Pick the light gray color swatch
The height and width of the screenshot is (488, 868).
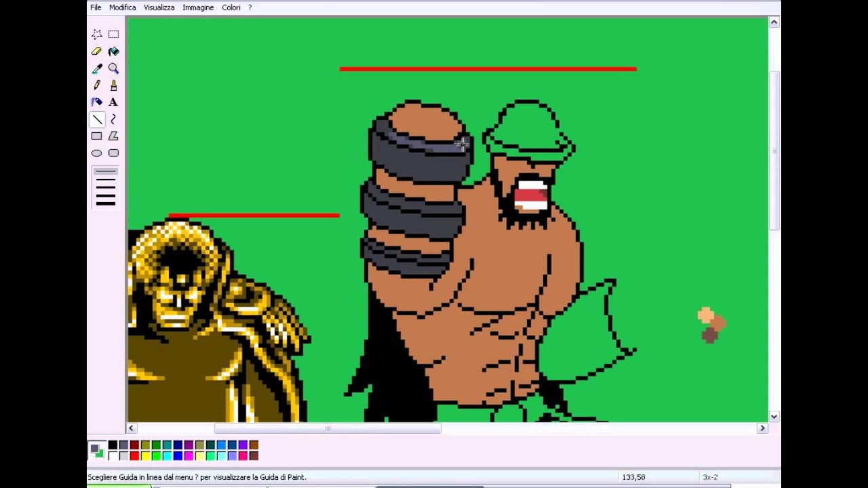123,455
